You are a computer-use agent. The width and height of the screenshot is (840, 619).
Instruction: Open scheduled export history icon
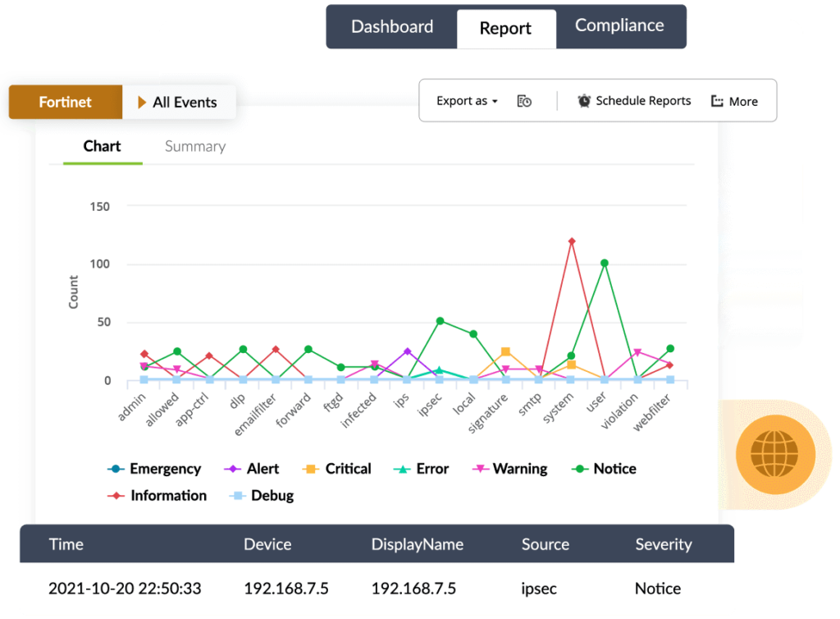tap(524, 100)
